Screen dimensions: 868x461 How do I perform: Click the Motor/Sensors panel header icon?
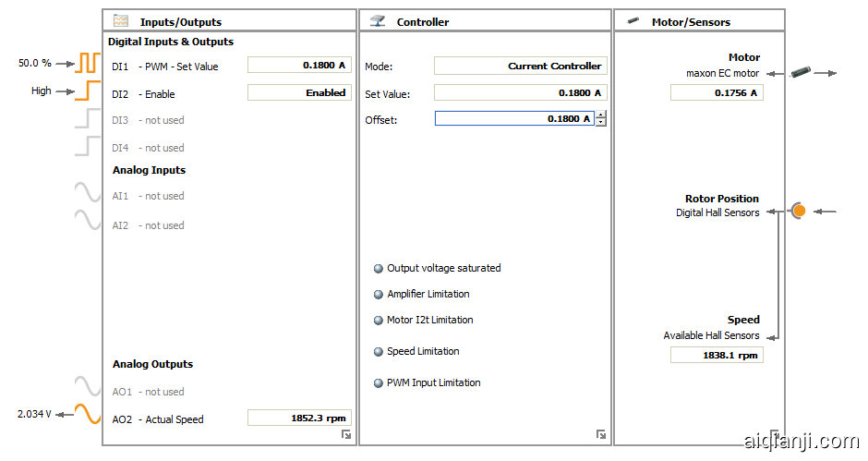pos(633,20)
